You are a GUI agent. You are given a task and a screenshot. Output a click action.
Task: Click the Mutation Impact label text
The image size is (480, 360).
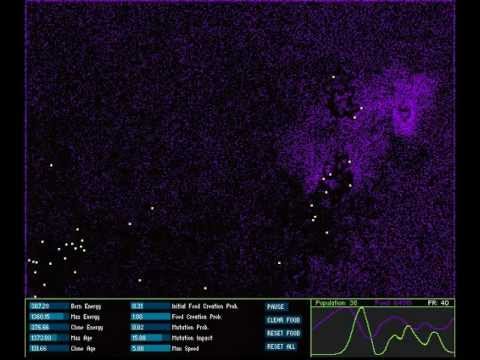pyautogui.click(x=192, y=338)
